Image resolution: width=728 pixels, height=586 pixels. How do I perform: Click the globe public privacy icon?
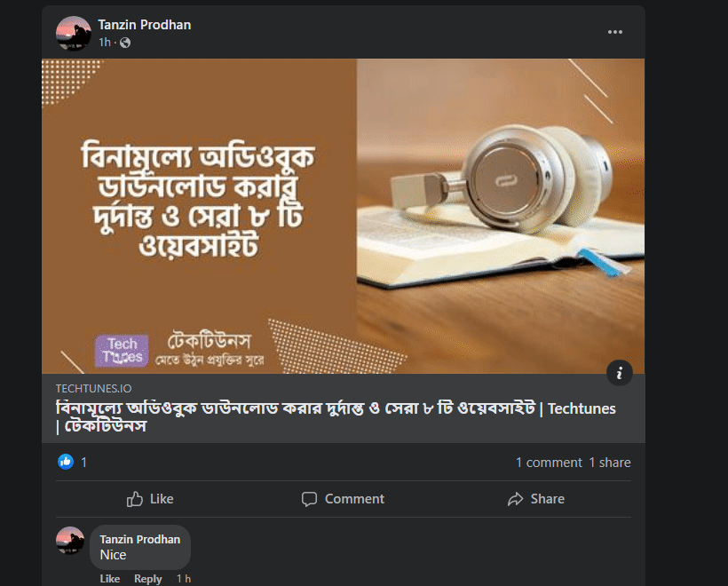point(125,43)
